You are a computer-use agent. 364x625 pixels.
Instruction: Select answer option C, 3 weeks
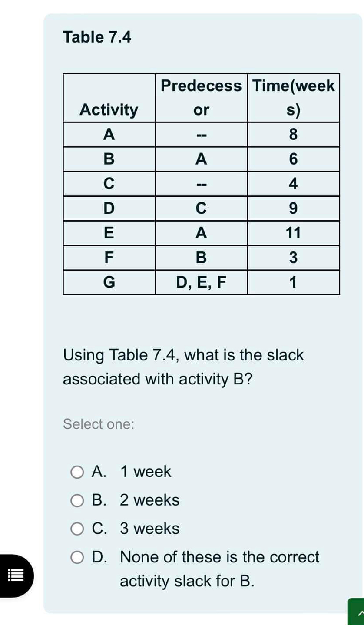click(77, 529)
